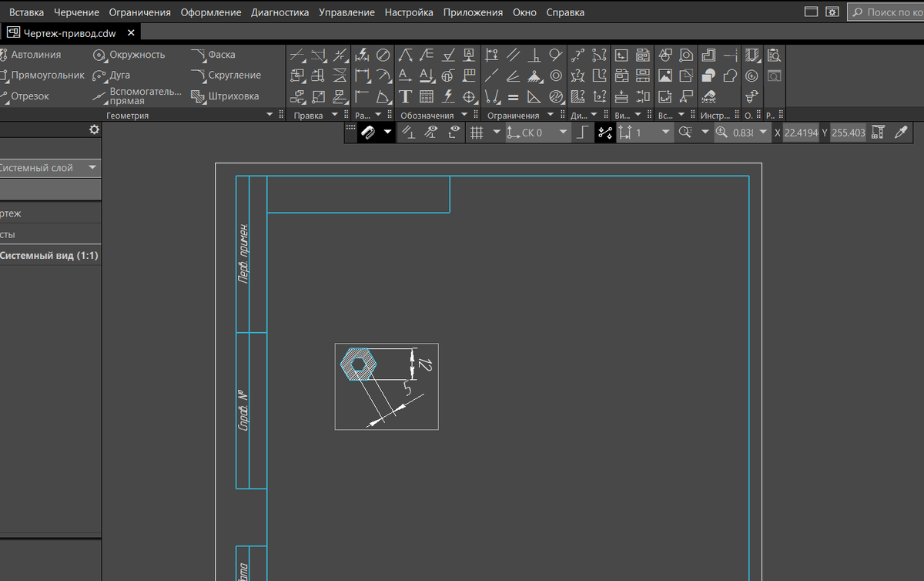The width and height of the screenshot is (924, 581).
Task: Click the insert picture icon
Action: (665, 76)
